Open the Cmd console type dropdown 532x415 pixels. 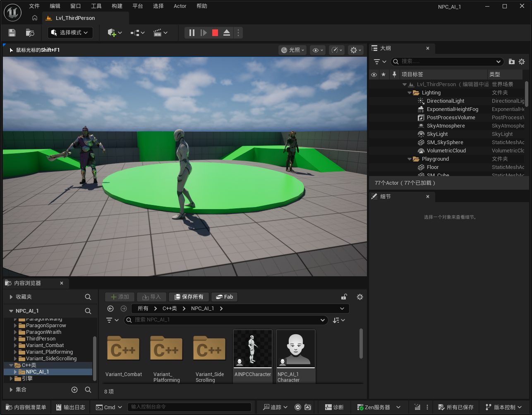click(x=109, y=408)
